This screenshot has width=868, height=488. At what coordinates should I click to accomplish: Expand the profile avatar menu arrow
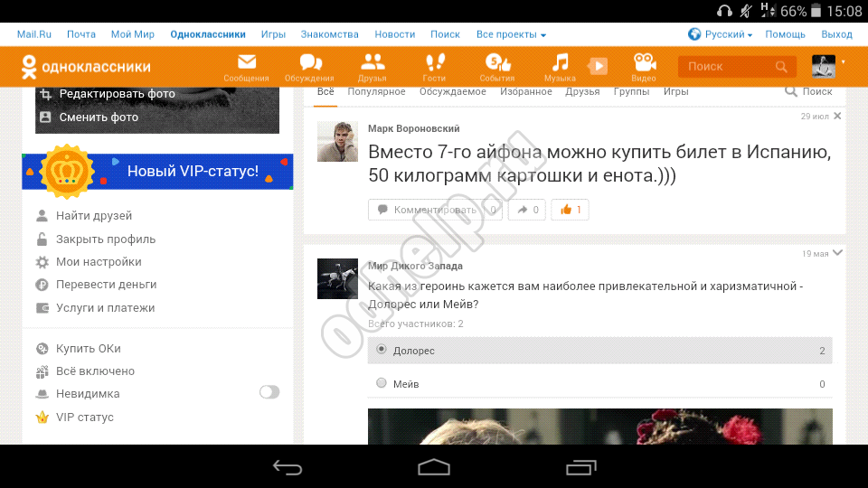(x=844, y=62)
